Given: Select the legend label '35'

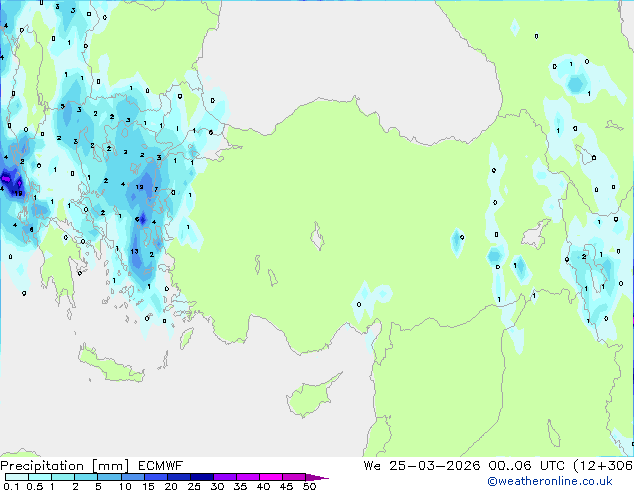Looking at the screenshot, I should coord(240,486).
